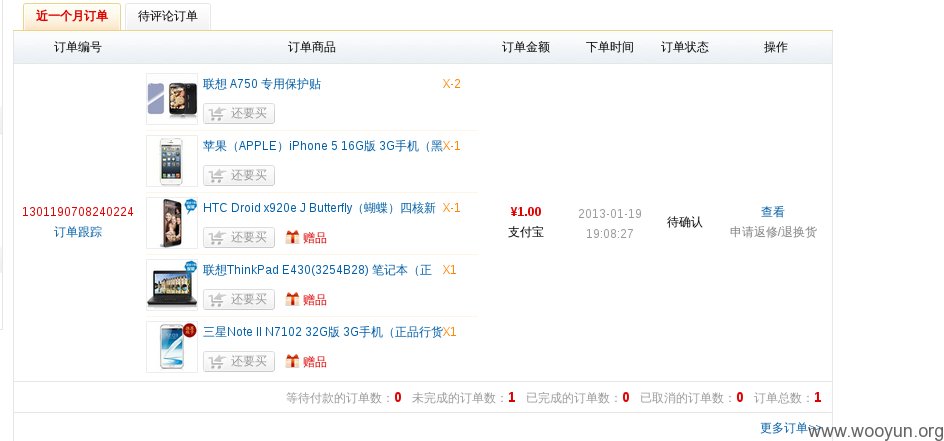944x441 pixels.
Task: Click 还要买 button for 联想 A750 保护贴
Action: (239, 113)
